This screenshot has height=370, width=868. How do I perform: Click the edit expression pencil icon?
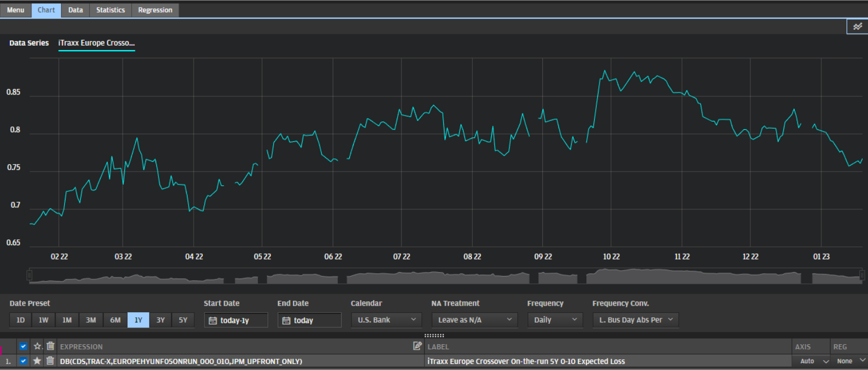pos(417,346)
